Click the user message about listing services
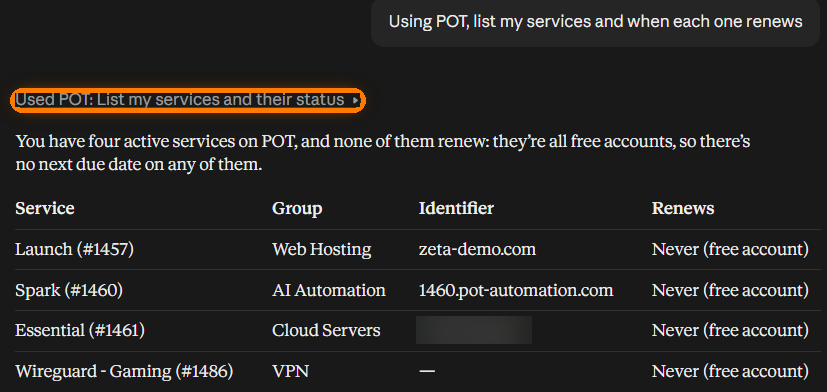Viewport: 827px width, 392px height. coord(595,22)
